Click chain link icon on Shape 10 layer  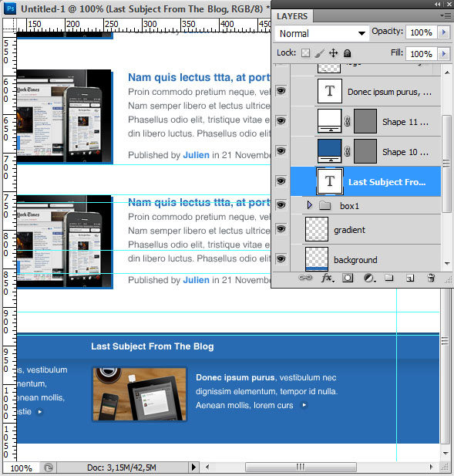pyautogui.click(x=348, y=151)
